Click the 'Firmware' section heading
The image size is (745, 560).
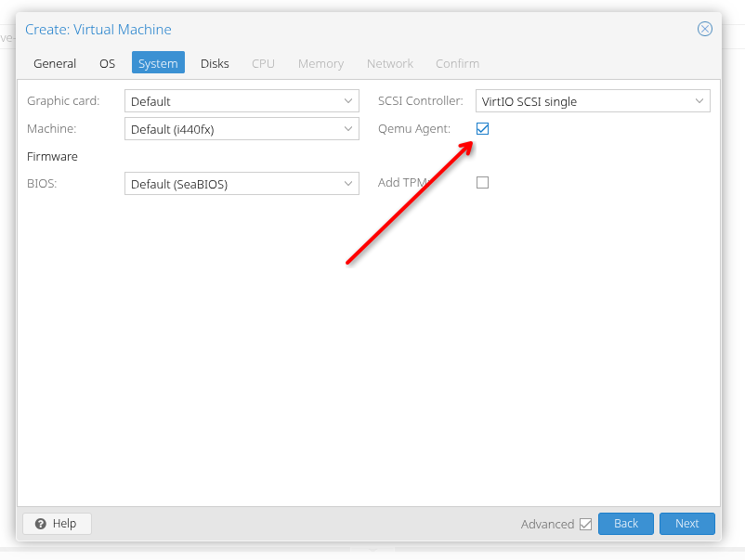(x=52, y=156)
